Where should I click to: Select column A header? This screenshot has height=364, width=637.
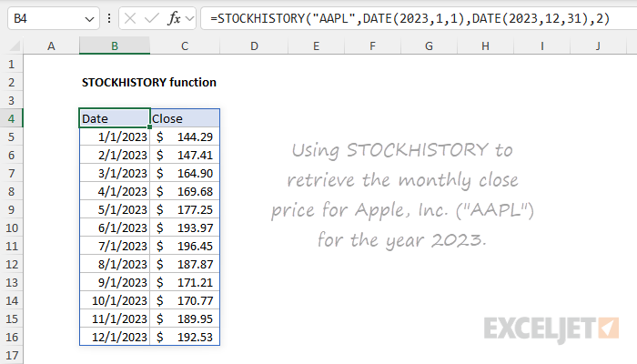coord(51,45)
